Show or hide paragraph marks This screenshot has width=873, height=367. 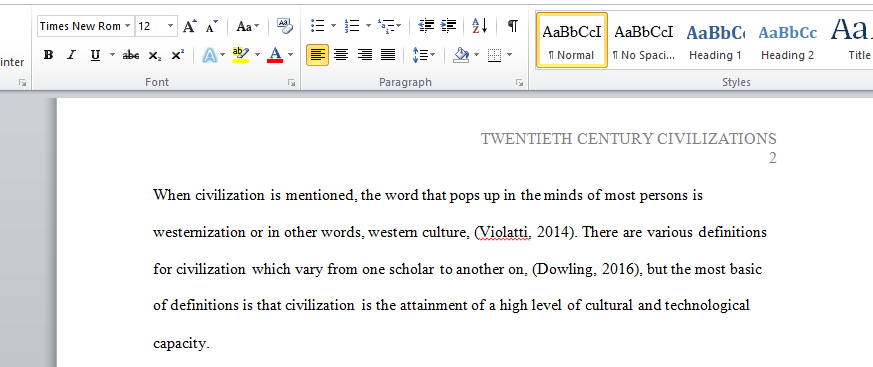[x=513, y=26]
